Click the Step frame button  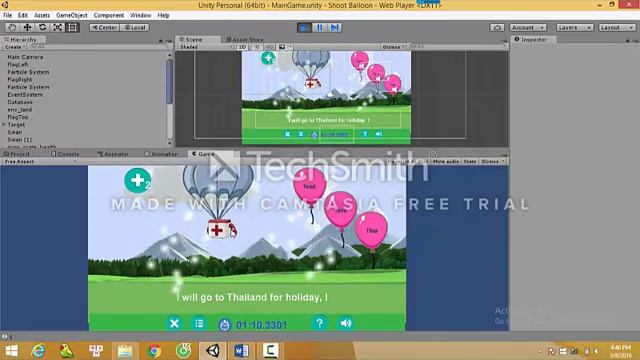point(335,27)
